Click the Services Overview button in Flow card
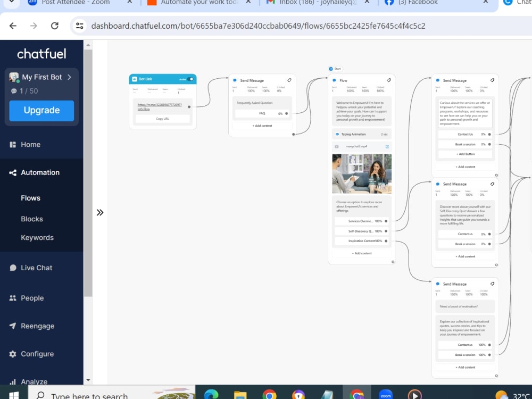 click(x=361, y=221)
